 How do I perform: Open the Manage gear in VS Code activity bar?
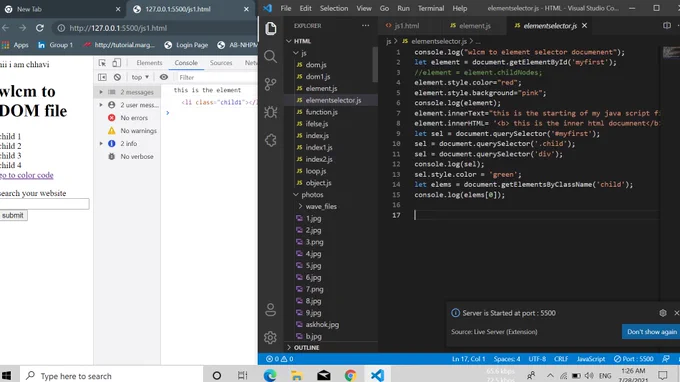[x=271, y=337]
